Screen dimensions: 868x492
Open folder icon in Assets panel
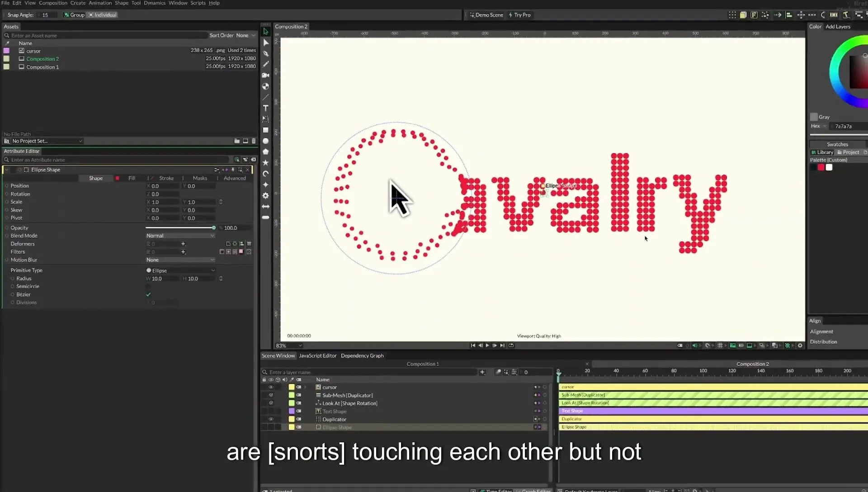237,141
